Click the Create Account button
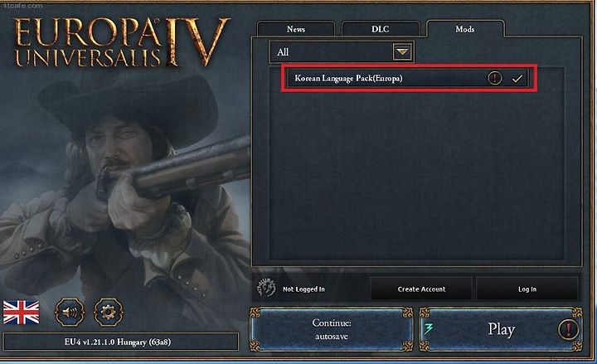This screenshot has width=597, height=364. point(421,289)
